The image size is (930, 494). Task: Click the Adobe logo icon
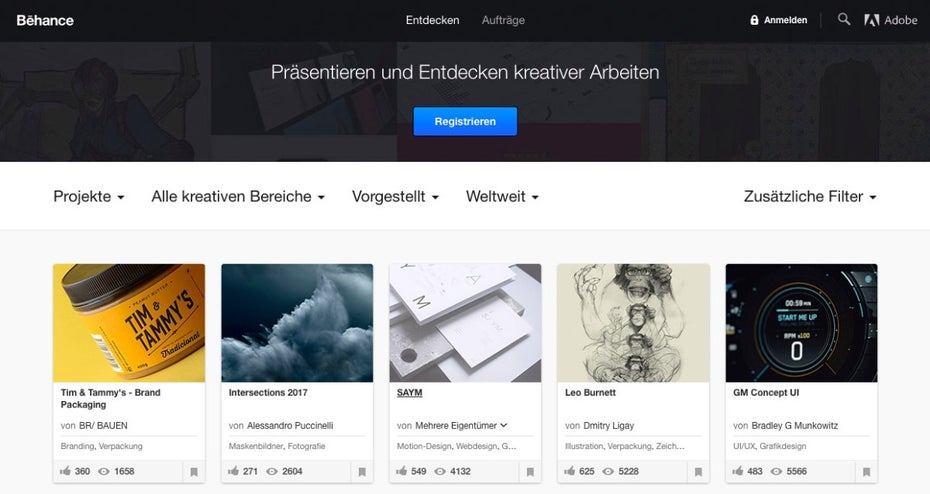(x=871, y=20)
